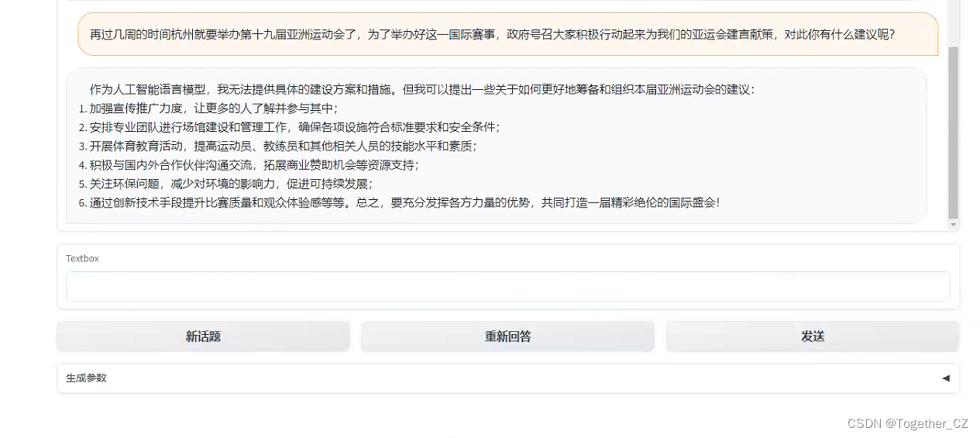The image size is (980, 438).
Task: Select the user question bubble about 杭州亚运会
Action: pos(507,34)
